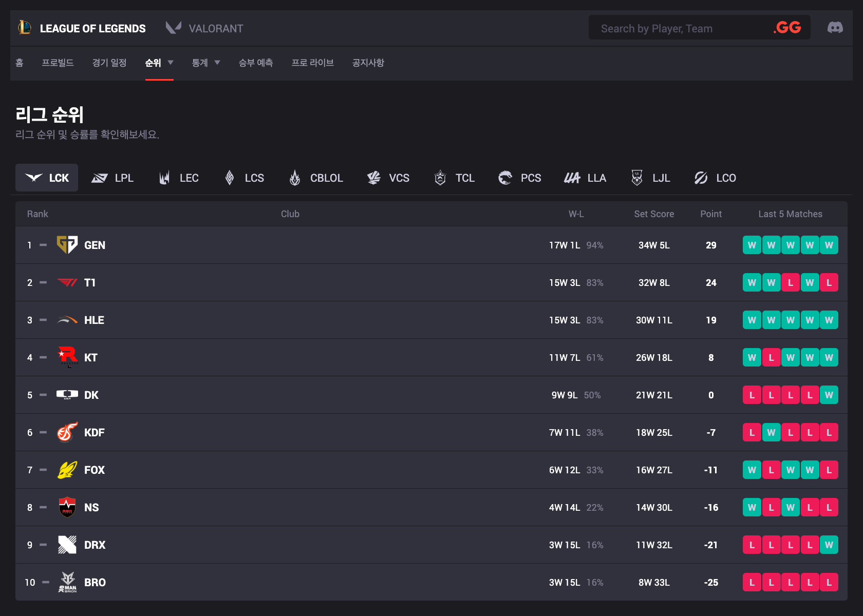Click the KDF team logo

pyautogui.click(x=67, y=432)
